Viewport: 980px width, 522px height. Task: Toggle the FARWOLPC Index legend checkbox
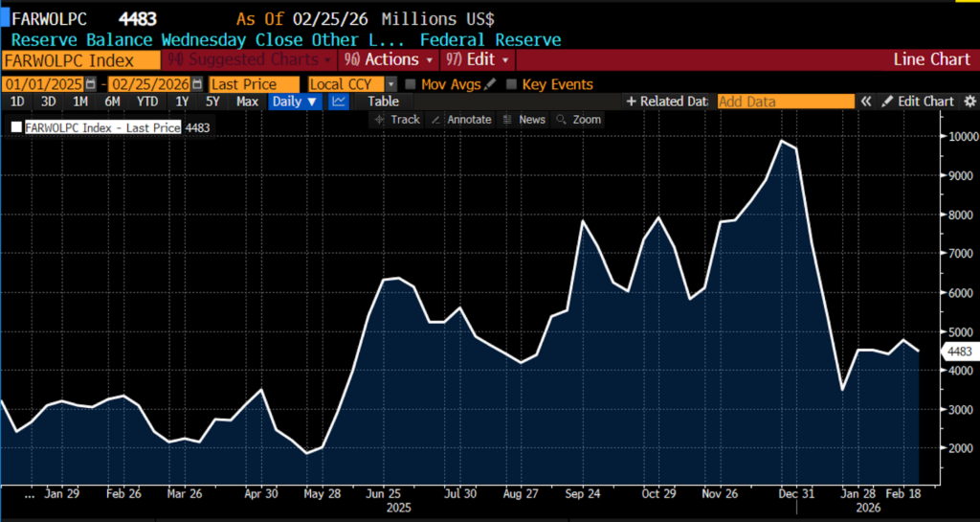point(16,126)
